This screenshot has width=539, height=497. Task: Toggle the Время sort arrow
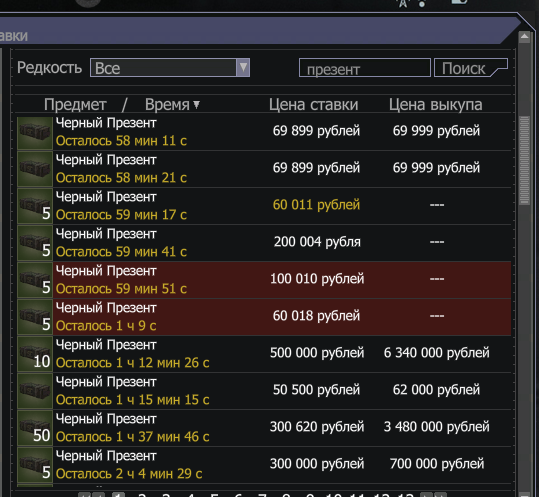(x=196, y=104)
